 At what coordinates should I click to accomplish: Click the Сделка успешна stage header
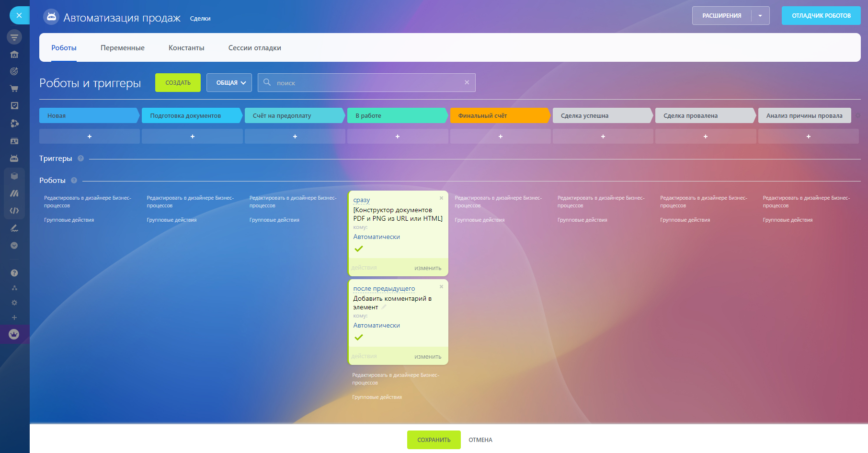[603, 115]
